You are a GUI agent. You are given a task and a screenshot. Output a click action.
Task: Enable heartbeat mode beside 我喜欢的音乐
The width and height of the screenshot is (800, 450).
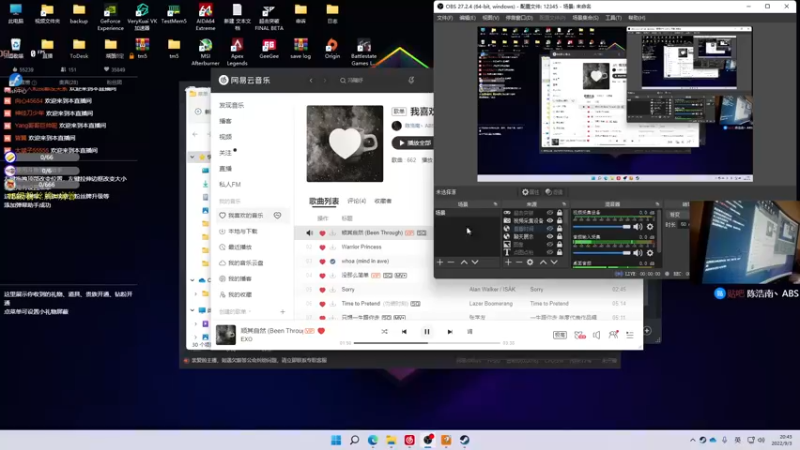(278, 215)
